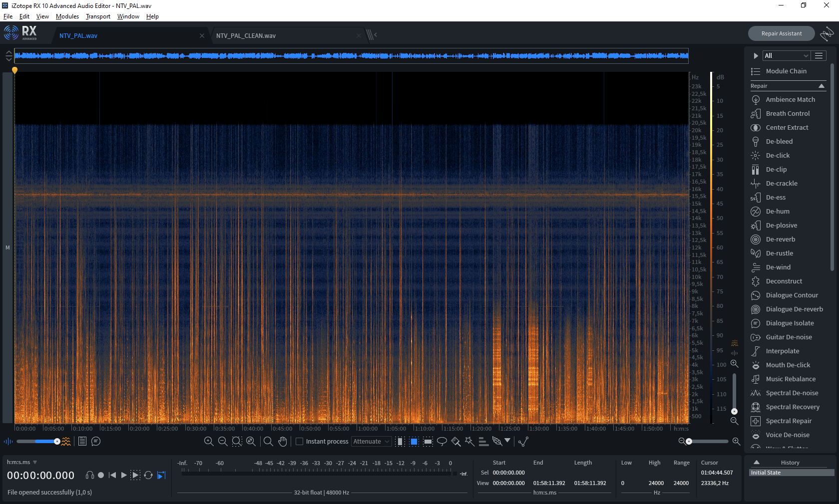Viewport: 839px width, 504px height.
Task: Open the Transport menu
Action: tap(98, 16)
